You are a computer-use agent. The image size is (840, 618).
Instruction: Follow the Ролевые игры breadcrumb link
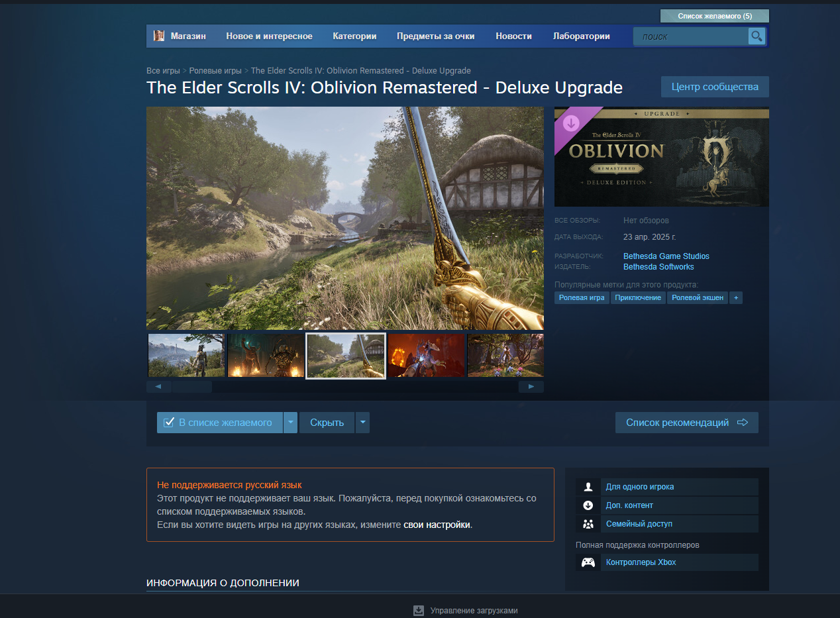pyautogui.click(x=215, y=71)
